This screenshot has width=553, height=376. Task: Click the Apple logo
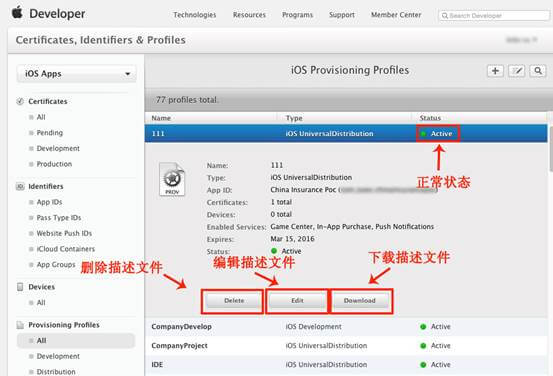coord(17,13)
